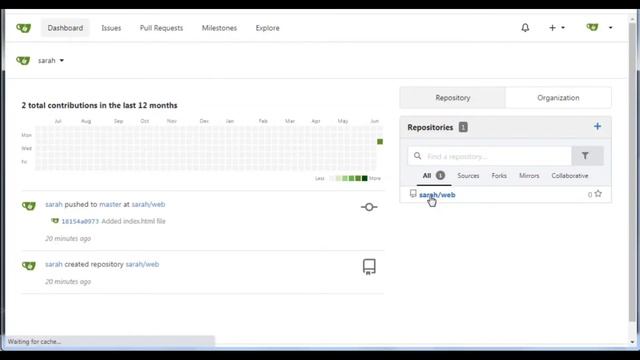Go to the Dashboard tab
Viewport: 640px width, 360px height.
point(65,28)
